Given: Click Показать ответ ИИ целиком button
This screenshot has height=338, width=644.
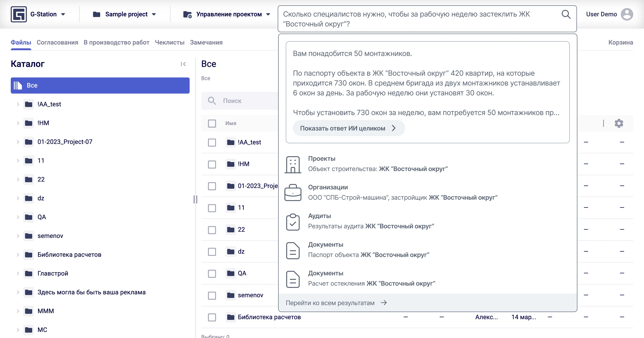Looking at the screenshot, I should tap(348, 128).
